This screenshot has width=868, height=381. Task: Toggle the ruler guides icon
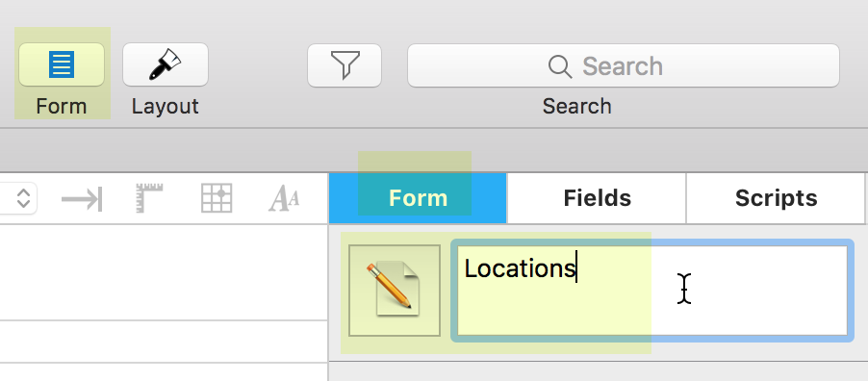coord(149,198)
